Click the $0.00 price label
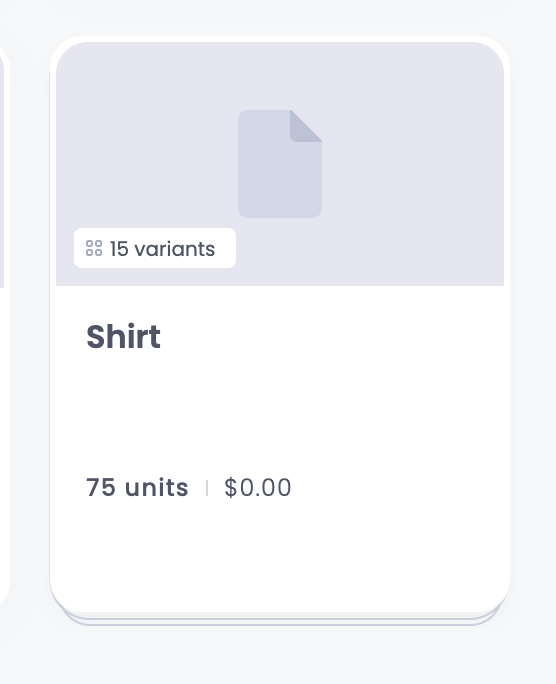 point(258,487)
